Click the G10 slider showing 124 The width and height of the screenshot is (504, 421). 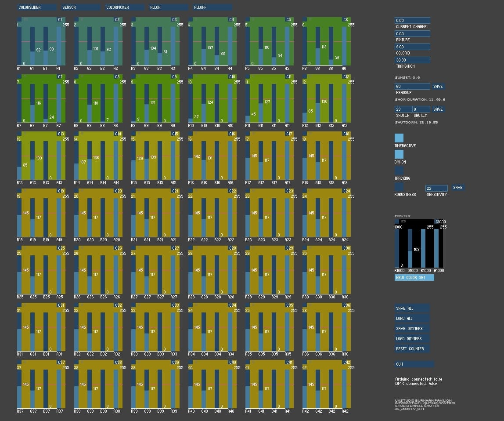tap(203, 103)
